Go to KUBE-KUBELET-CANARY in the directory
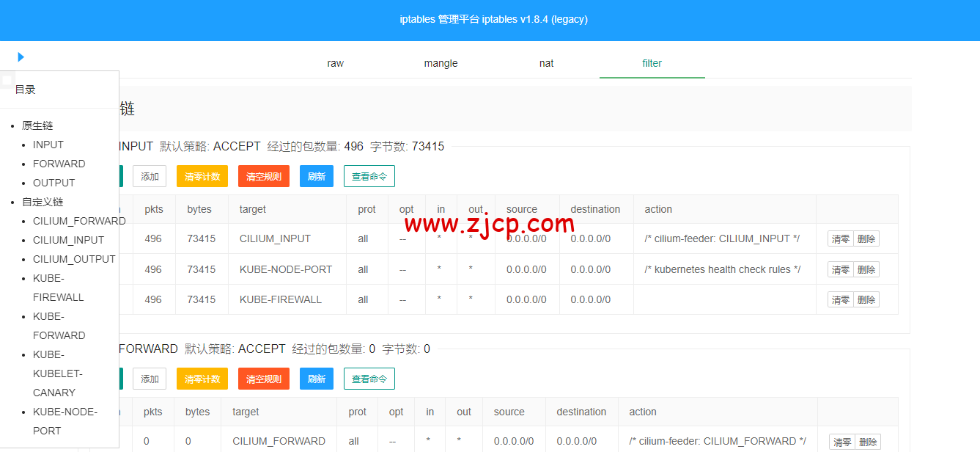The height and width of the screenshot is (452, 980). [x=58, y=373]
